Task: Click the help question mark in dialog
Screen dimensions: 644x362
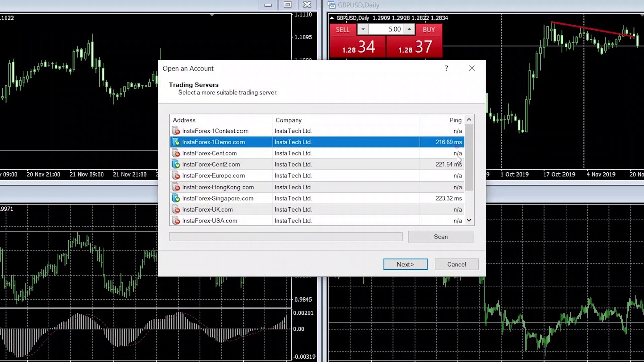Action: click(x=446, y=68)
